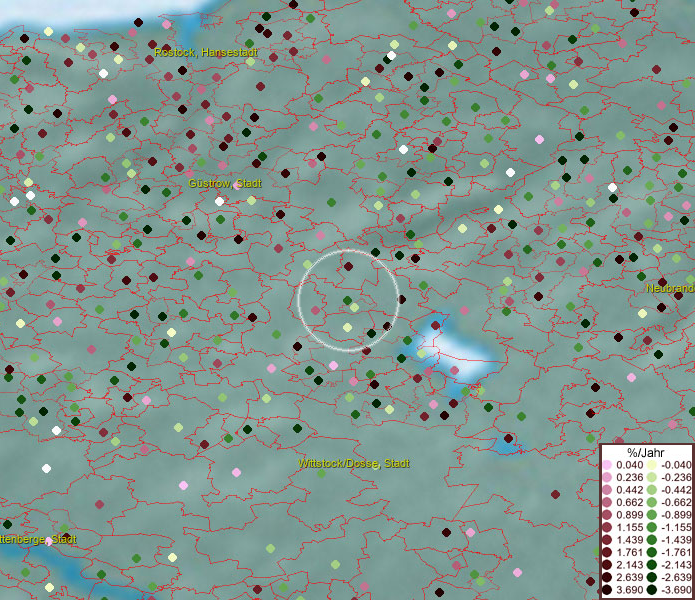Screen dimensions: 695x600
Task: Select the legend value -2.143
Action: point(676,565)
